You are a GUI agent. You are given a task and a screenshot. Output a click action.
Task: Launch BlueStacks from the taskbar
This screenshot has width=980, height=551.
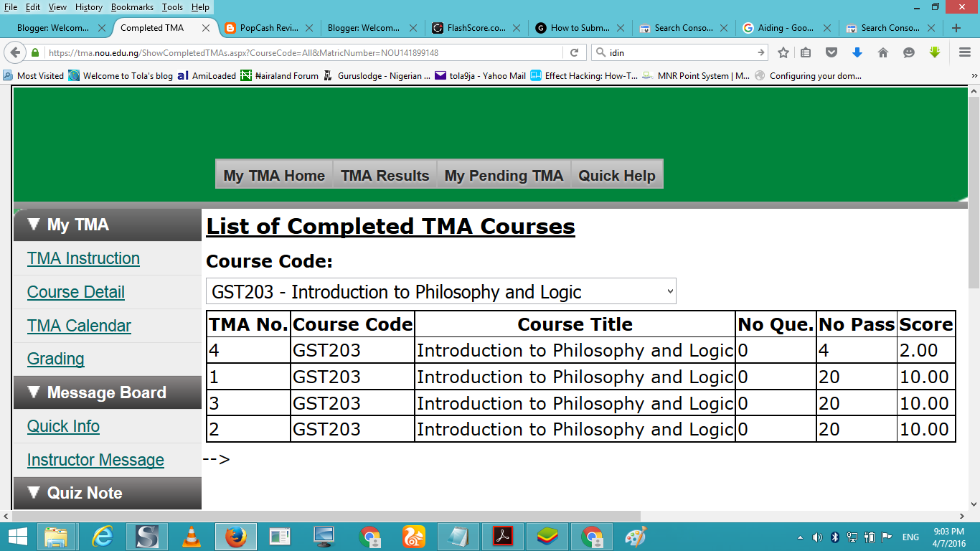pyautogui.click(x=547, y=536)
